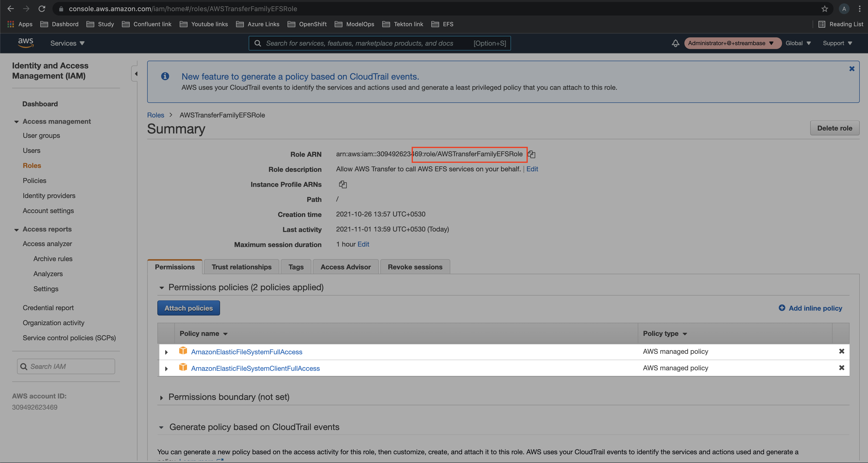Select the Permissions tab
The width and height of the screenshot is (868, 463).
click(x=175, y=267)
